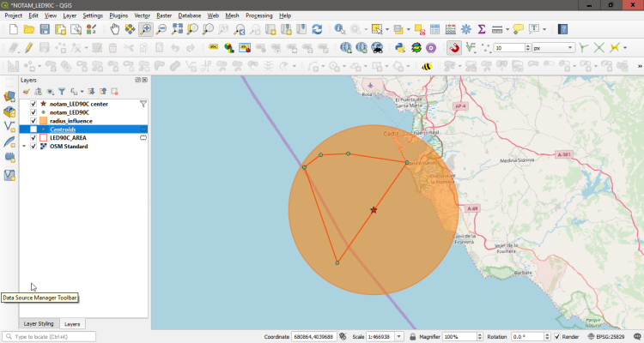Open the Project menu
The height and width of the screenshot is (343, 644).
click(x=13, y=15)
